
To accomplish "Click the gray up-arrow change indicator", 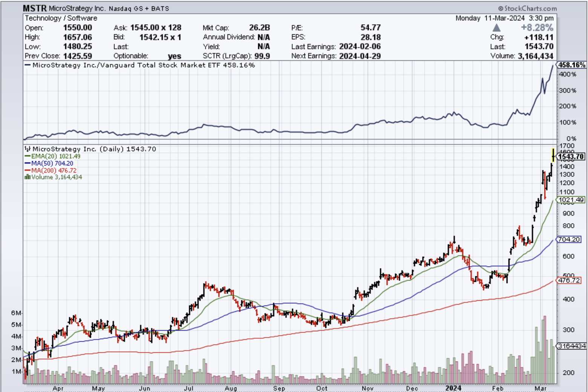I will pyautogui.click(x=496, y=28).
